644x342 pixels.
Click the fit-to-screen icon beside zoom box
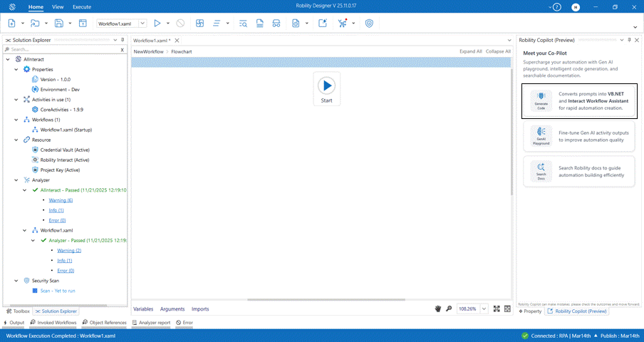click(497, 309)
